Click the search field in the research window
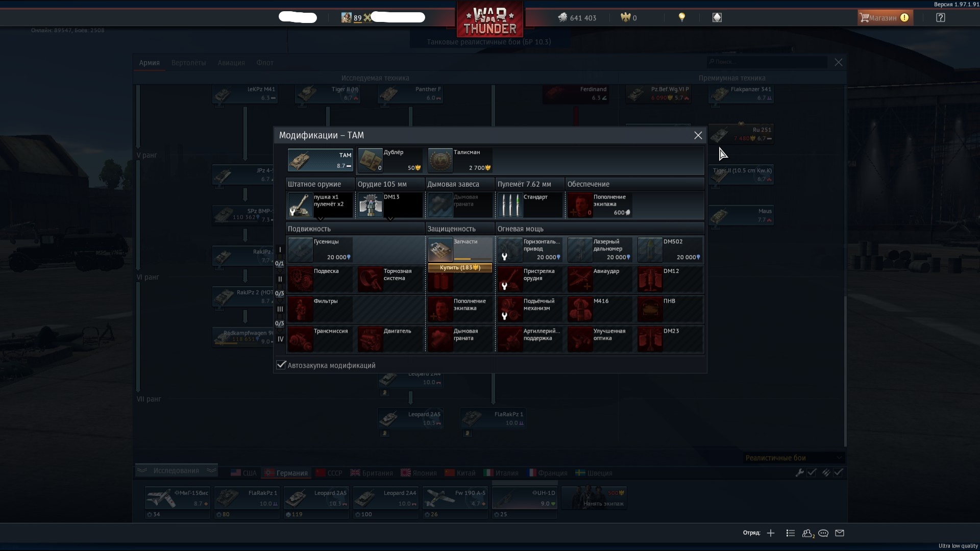 click(767, 62)
